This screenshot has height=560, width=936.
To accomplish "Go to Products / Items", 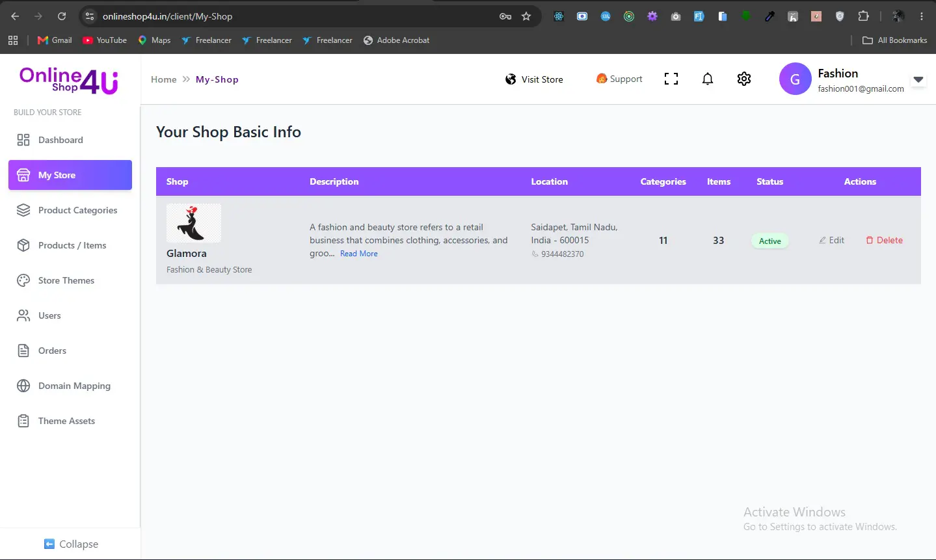I will coord(70,245).
